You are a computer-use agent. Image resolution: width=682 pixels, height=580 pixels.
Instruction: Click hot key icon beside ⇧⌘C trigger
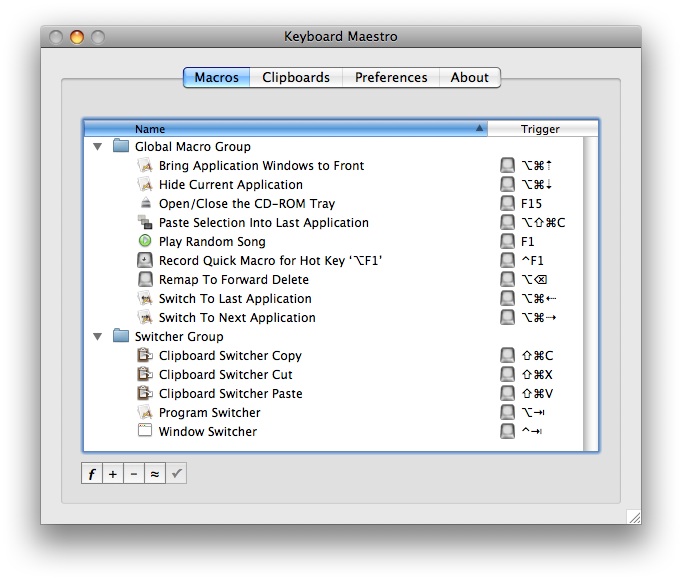507,355
